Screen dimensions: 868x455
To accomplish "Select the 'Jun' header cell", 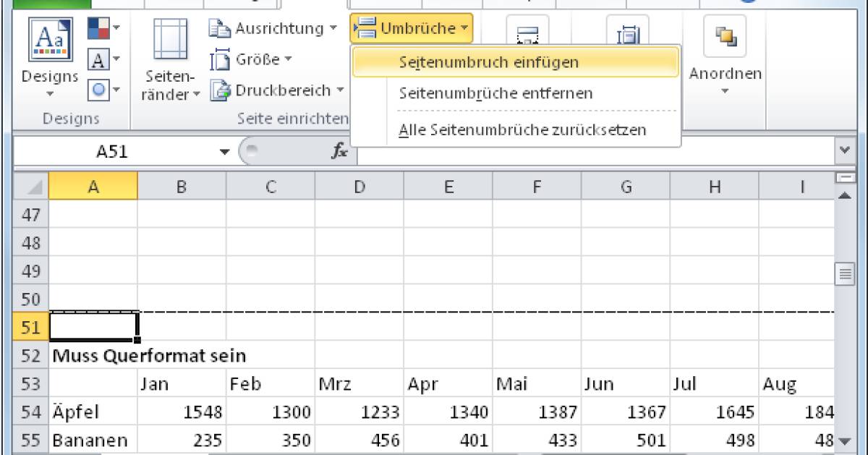I will (x=625, y=384).
